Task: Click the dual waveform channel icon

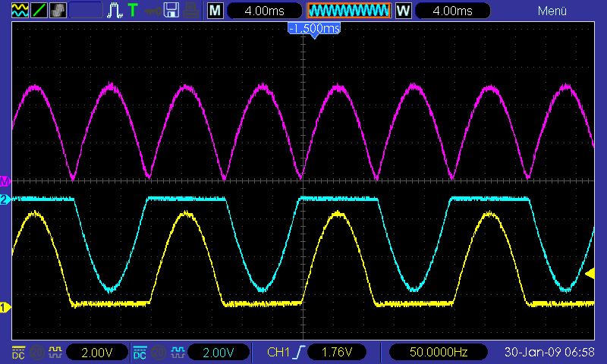Action: click(19, 11)
